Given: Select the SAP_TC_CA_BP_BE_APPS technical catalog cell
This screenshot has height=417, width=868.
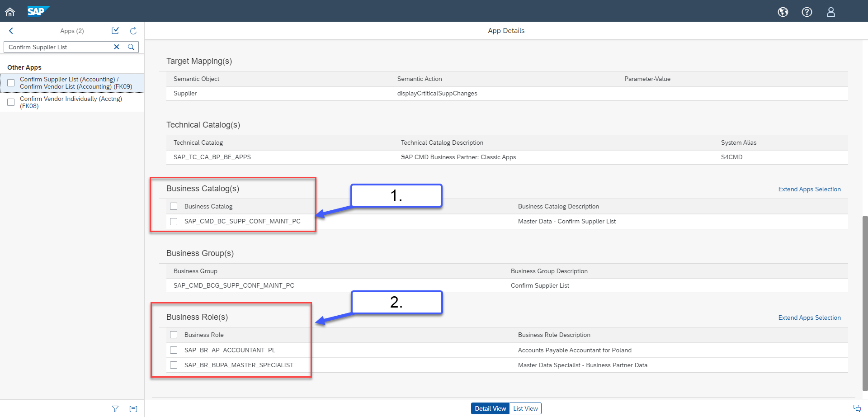Looking at the screenshot, I should (x=212, y=157).
